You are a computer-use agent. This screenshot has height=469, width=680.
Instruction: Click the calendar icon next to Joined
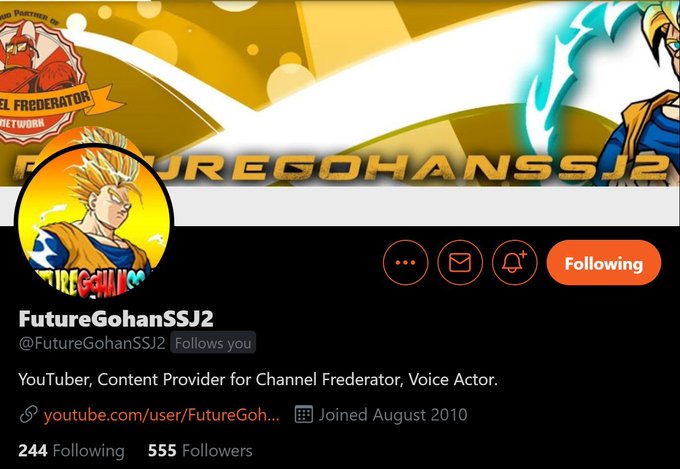tap(304, 414)
